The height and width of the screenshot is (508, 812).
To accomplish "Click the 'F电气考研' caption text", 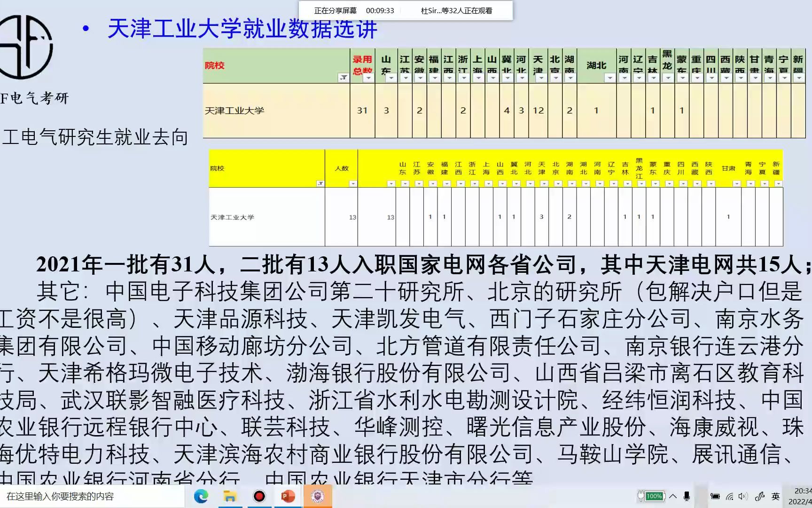I will (x=34, y=98).
